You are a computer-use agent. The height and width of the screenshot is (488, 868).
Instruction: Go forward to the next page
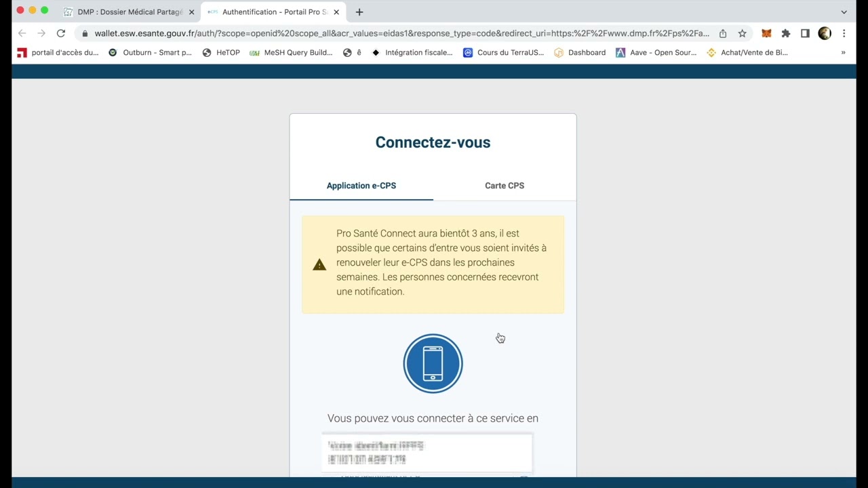pyautogui.click(x=41, y=33)
